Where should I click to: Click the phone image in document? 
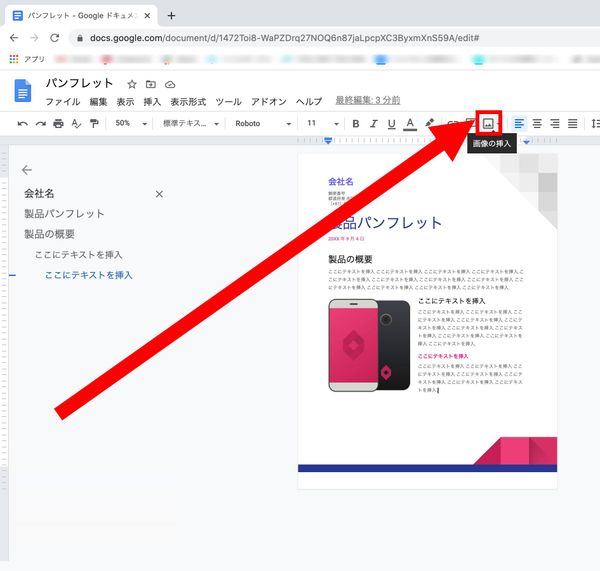coord(369,345)
